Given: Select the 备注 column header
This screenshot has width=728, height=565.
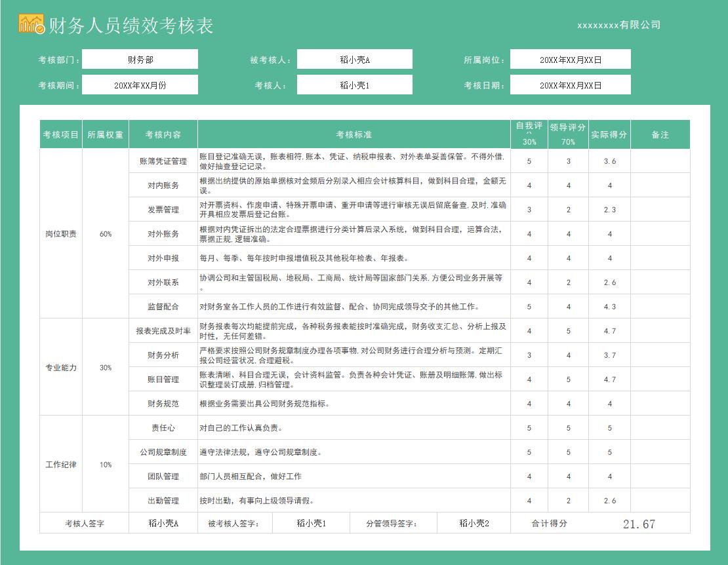Looking at the screenshot, I should click(x=660, y=134).
